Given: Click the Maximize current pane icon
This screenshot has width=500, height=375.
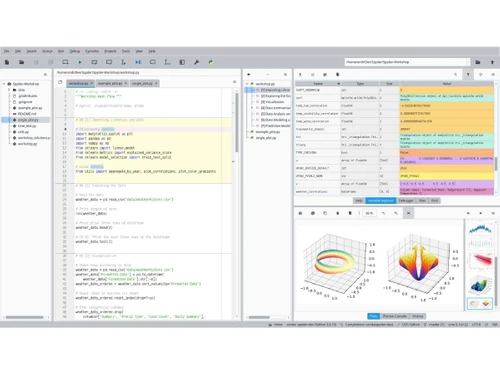Looking at the screenshot, I should click(x=182, y=62).
